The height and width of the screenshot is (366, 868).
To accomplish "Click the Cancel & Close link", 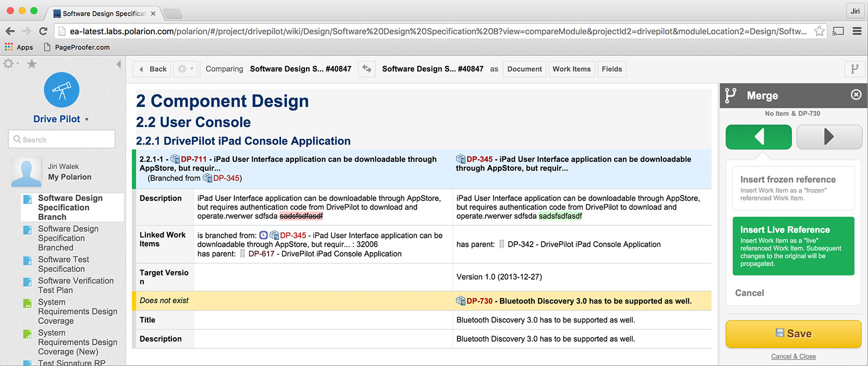I will pyautogui.click(x=793, y=356).
